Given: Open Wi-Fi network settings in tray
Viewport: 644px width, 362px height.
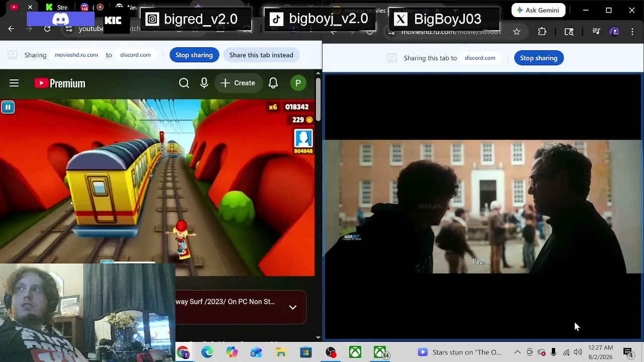Looking at the screenshot, I should click(x=566, y=352).
